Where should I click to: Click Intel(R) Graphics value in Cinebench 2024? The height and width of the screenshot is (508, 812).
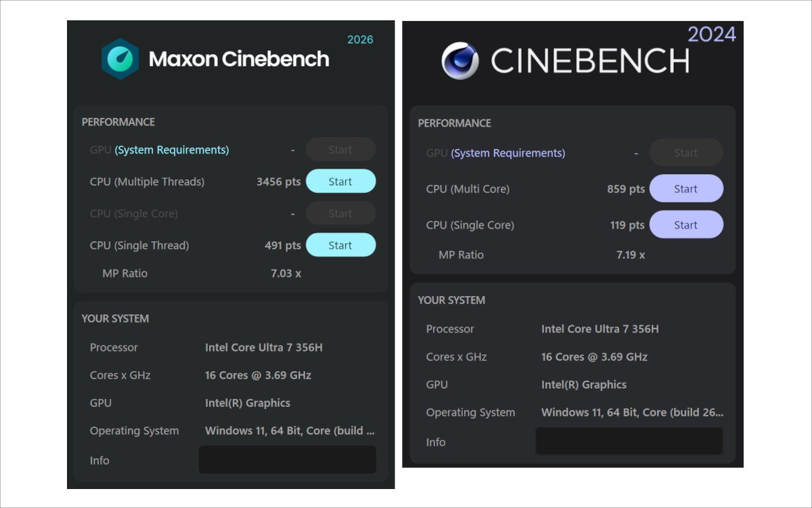(584, 385)
